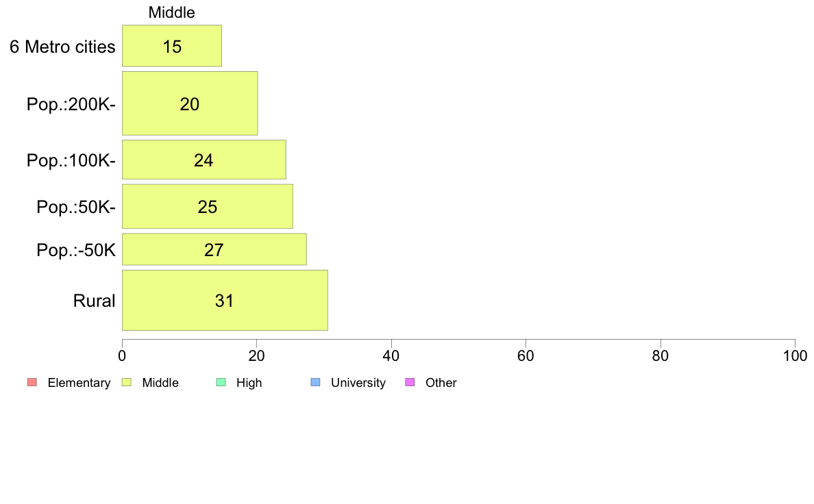Screen dimensions: 814x504
Task: Click the University legend text
Action: (358, 383)
